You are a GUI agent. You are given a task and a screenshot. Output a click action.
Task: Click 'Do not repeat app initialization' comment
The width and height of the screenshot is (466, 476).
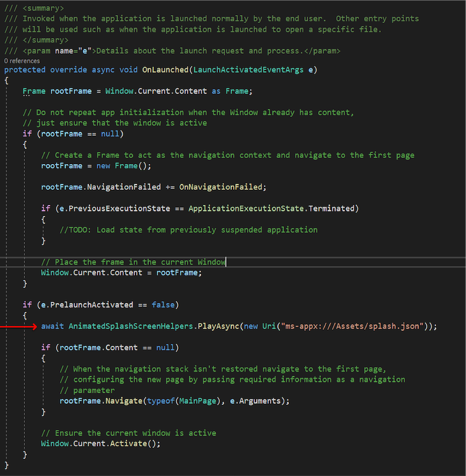pyautogui.click(x=188, y=113)
